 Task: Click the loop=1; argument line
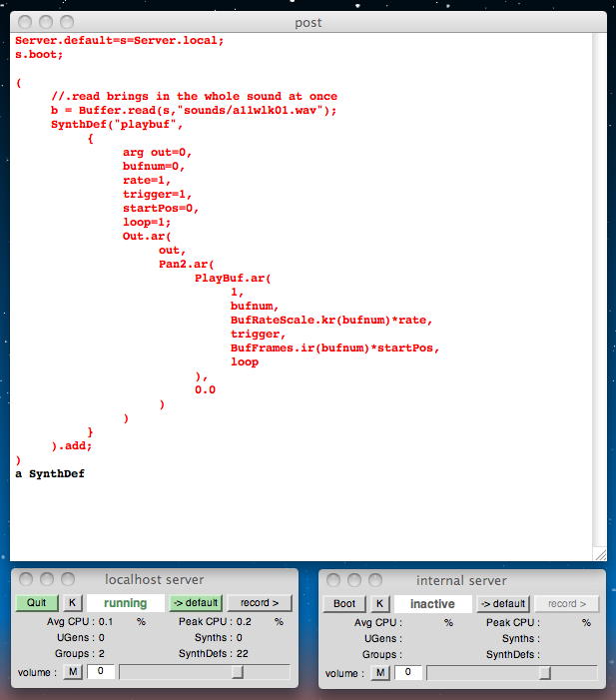click(x=147, y=222)
